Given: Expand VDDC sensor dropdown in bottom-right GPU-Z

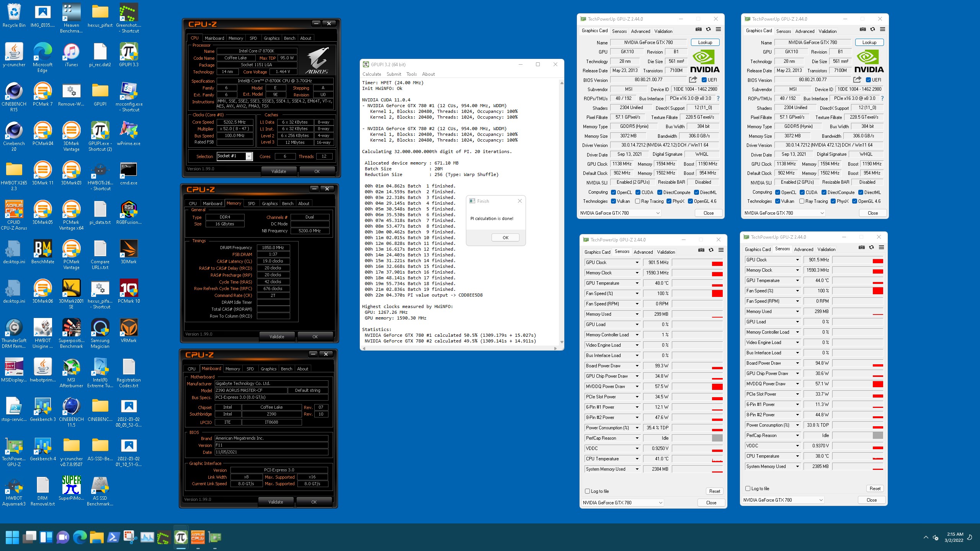Looking at the screenshot, I should tap(797, 446).
